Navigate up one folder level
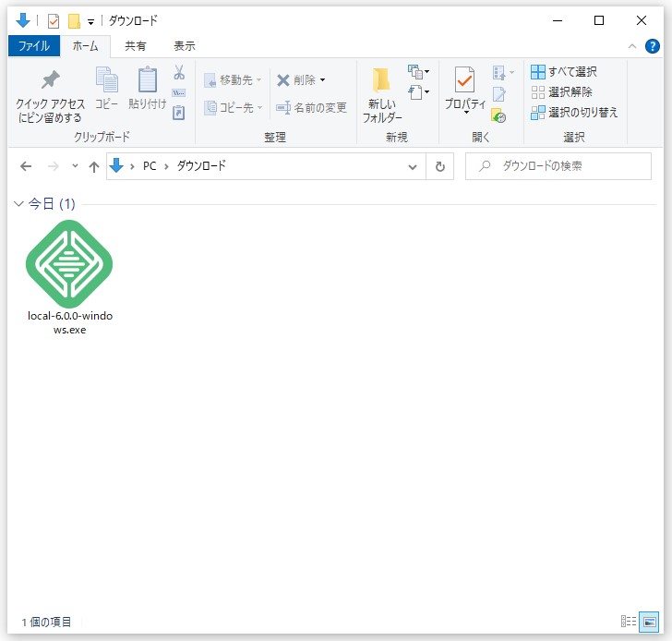Screen dimensions: 672x641 pos(93,166)
